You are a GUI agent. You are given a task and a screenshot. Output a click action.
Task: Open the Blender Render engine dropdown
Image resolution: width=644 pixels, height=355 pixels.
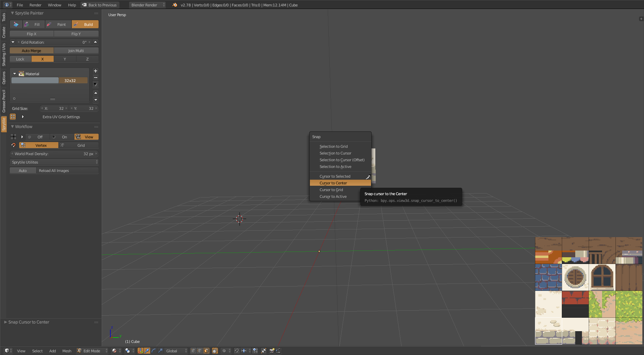click(148, 5)
